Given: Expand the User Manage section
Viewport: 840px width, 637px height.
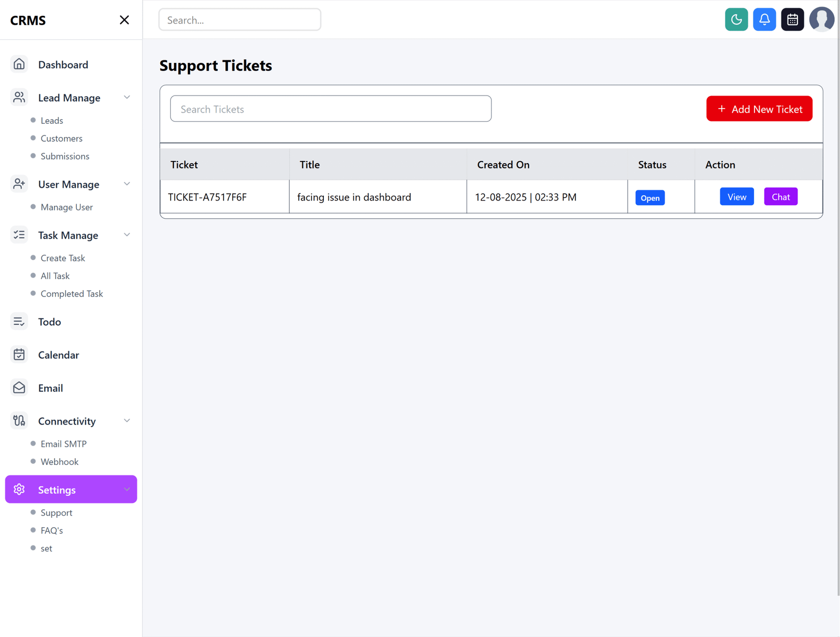Looking at the screenshot, I should tap(127, 184).
